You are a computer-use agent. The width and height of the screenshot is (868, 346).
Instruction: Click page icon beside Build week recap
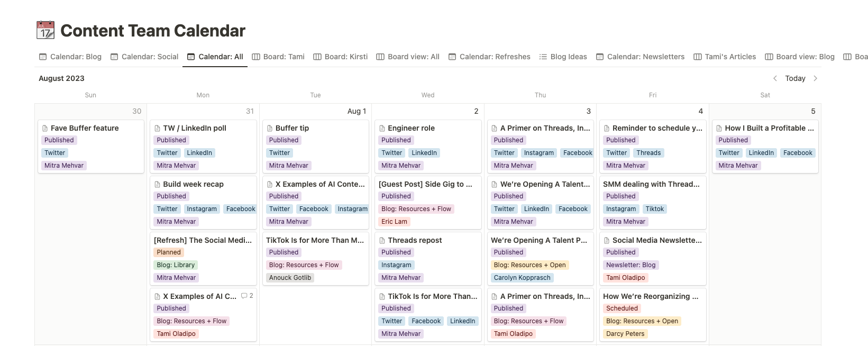(x=158, y=185)
